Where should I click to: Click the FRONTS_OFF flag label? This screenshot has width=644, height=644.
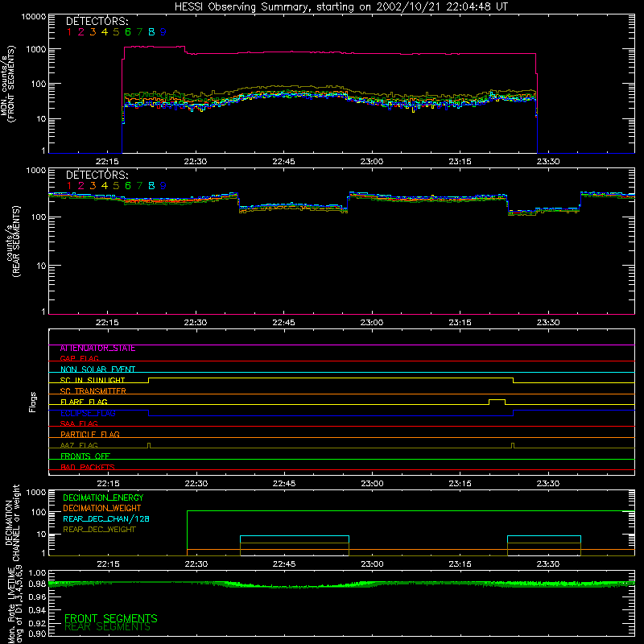click(x=85, y=456)
